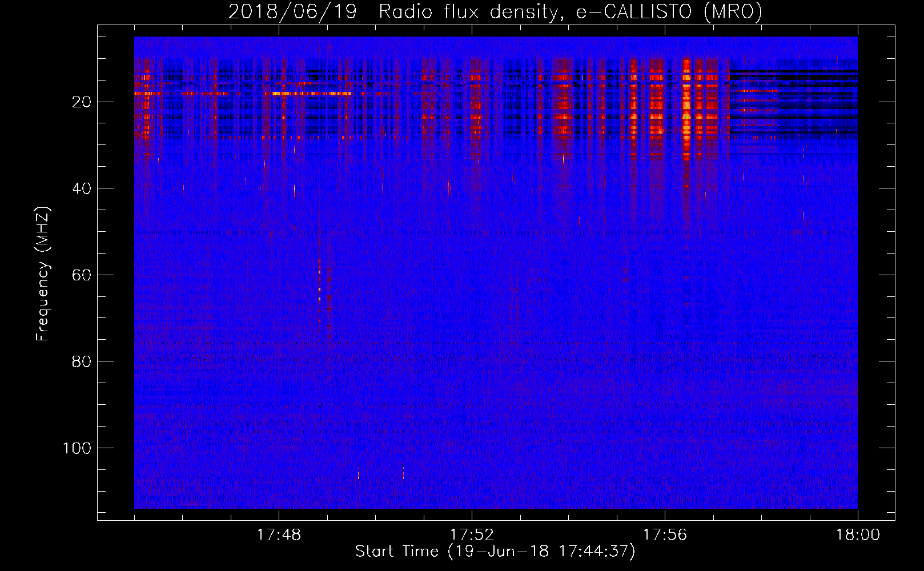This screenshot has width=924, height=571.
Task: Click the 'Start Time (19-Jun-18 17:44:37)' label
Action: [495, 552]
